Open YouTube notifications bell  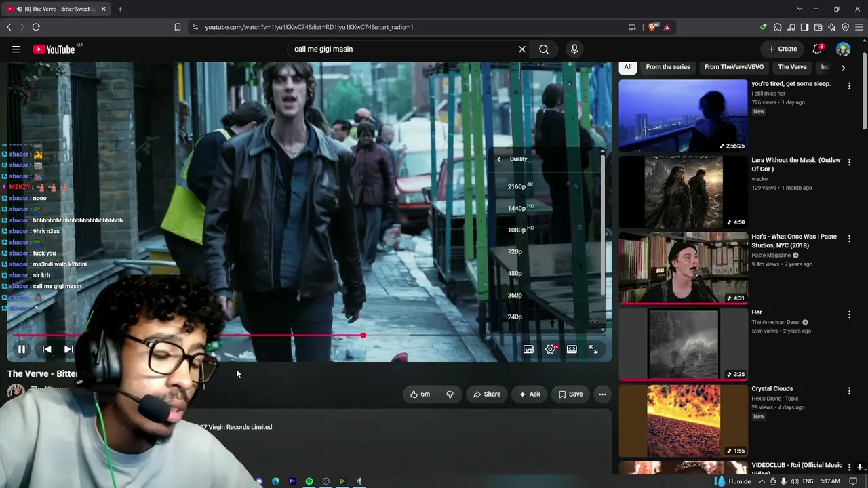pyautogui.click(x=817, y=49)
